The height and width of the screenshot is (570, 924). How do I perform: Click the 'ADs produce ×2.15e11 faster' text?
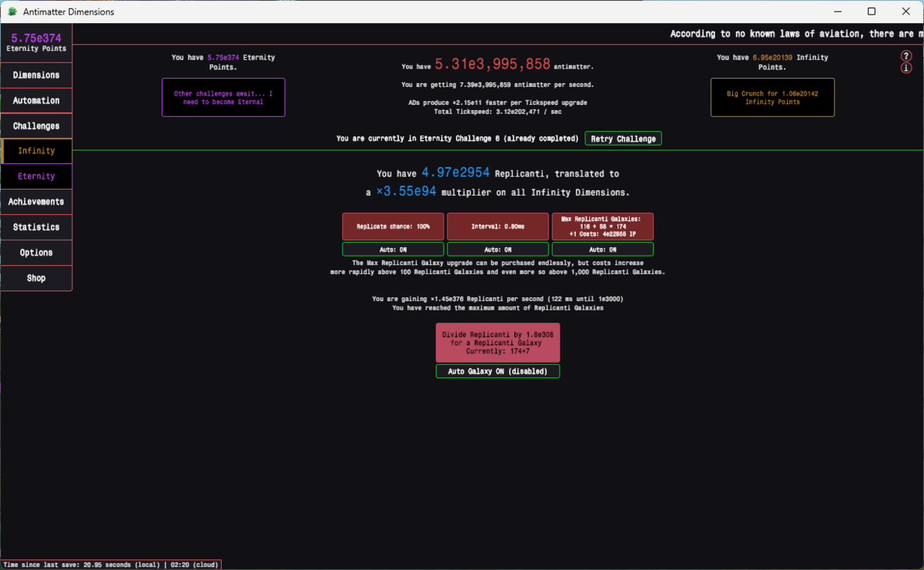pos(497,102)
